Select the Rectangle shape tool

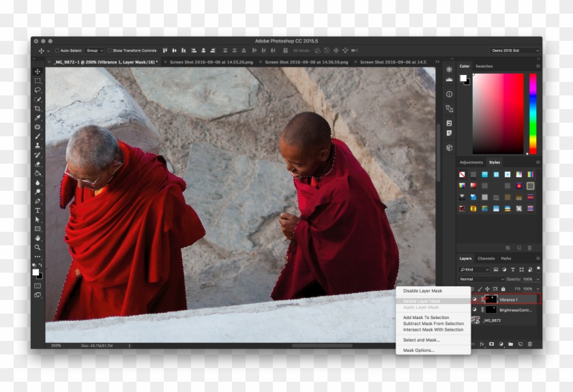click(x=38, y=229)
